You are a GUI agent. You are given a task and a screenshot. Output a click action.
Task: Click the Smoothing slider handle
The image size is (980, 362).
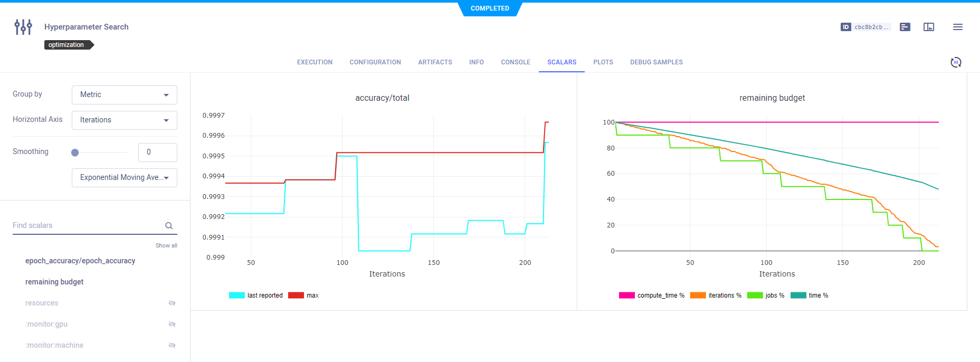75,153
